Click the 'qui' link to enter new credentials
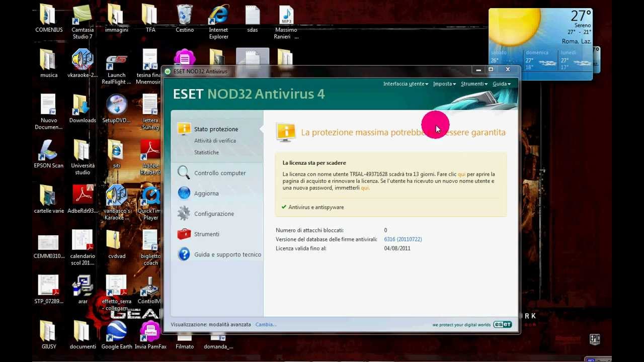This screenshot has height=362, width=644. 365,188
